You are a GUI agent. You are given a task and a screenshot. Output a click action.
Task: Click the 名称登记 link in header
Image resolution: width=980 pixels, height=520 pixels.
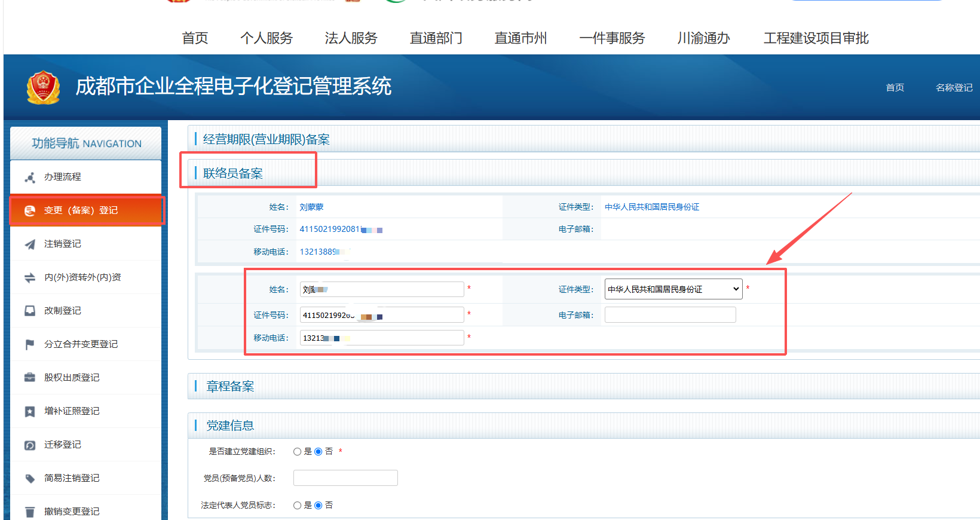click(954, 88)
